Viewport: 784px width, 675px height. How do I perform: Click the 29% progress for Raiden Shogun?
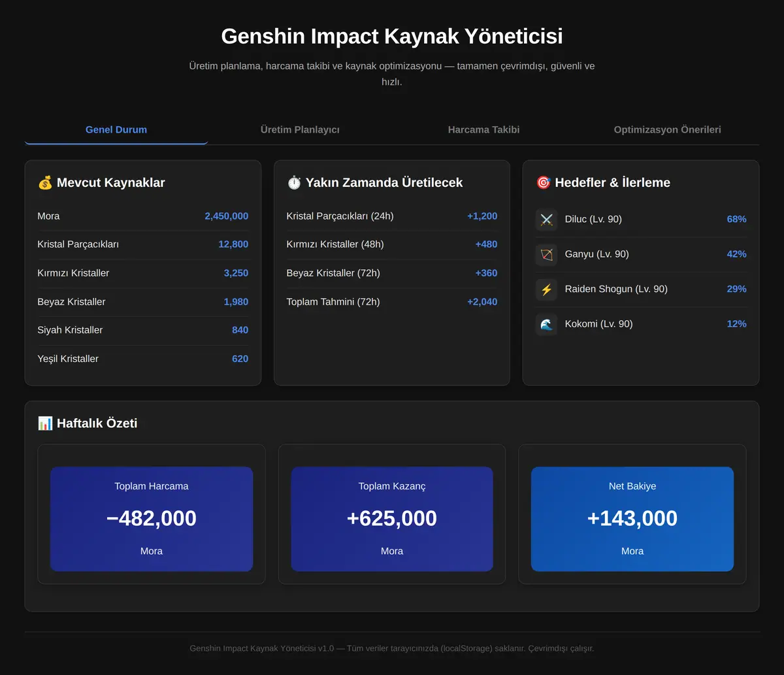pos(736,289)
